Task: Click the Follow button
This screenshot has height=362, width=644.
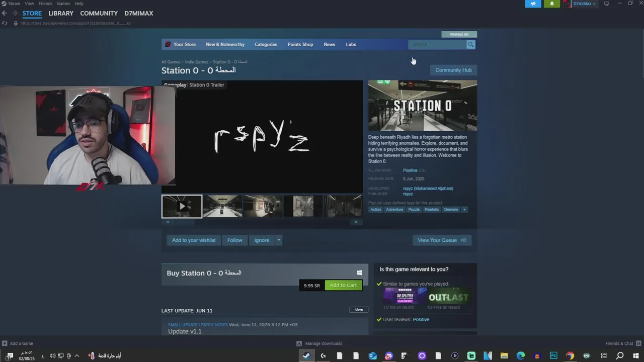Action: (234, 240)
